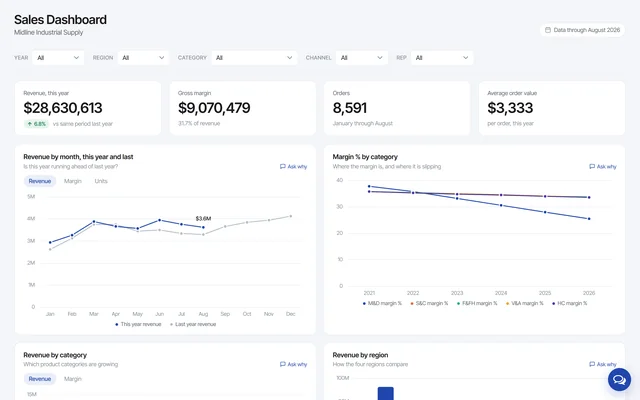Click Ask why on Revenue by category card
The width and height of the screenshot is (640, 400).
pyautogui.click(x=293, y=364)
